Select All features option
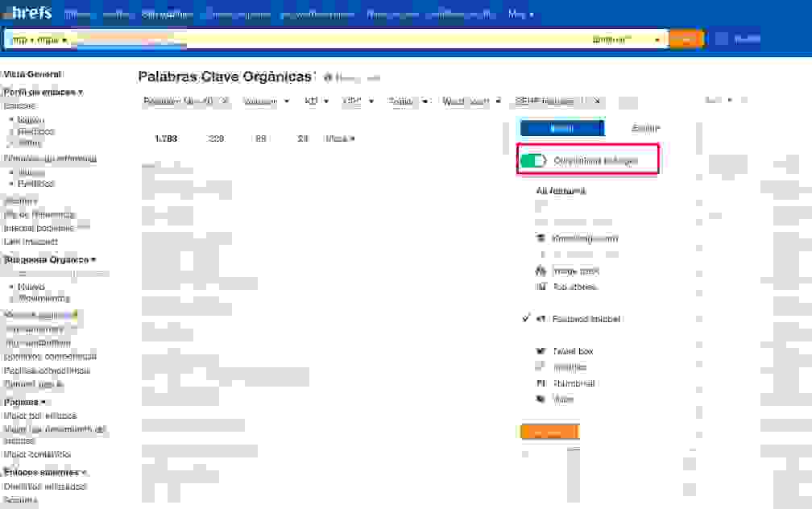812x509 pixels. (561, 191)
